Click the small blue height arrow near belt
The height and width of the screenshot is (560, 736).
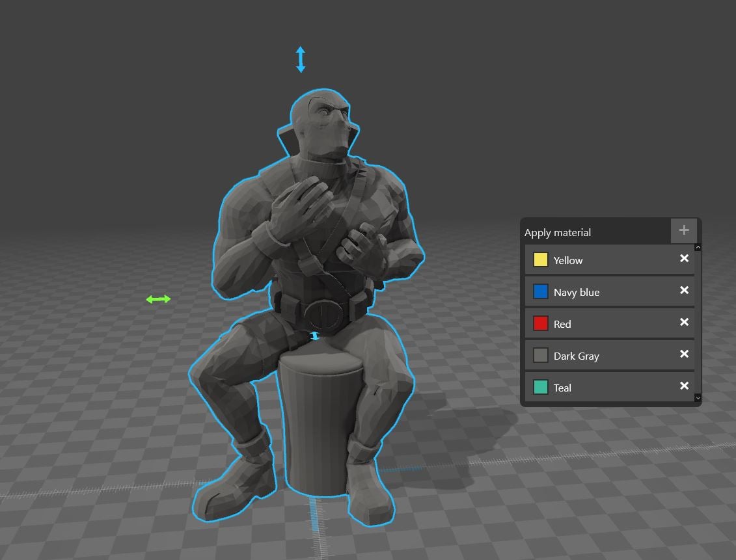click(315, 336)
